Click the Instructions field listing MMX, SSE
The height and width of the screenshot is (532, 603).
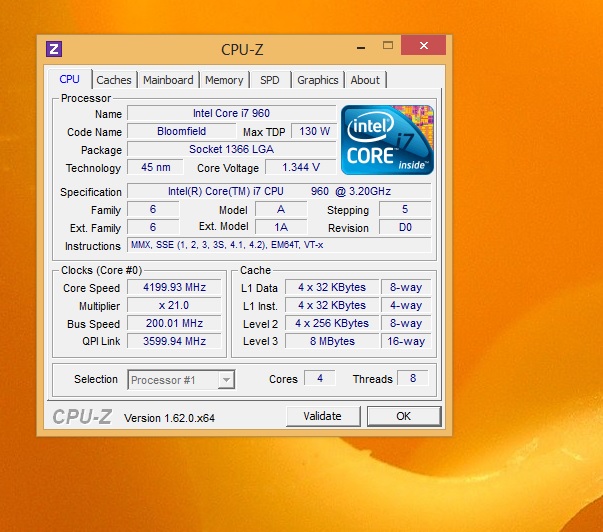pyautogui.click(x=279, y=245)
